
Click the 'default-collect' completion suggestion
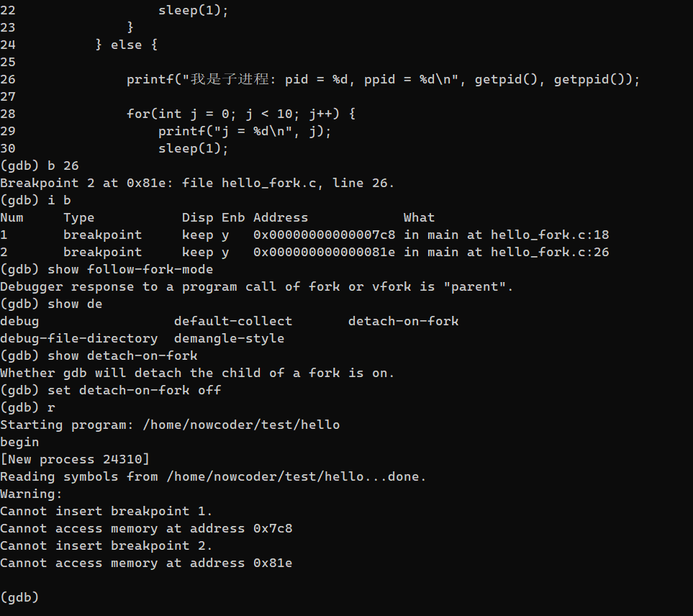pos(233,321)
